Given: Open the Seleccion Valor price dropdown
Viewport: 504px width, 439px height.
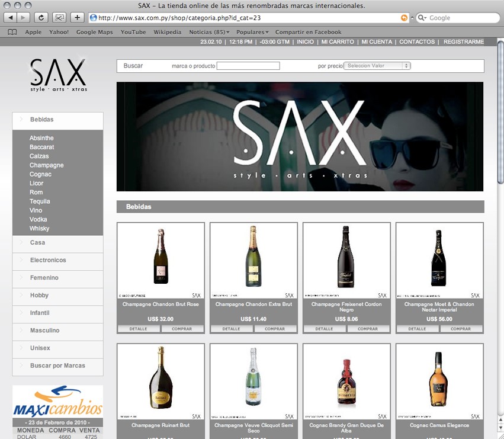Looking at the screenshot, I should 377,66.
